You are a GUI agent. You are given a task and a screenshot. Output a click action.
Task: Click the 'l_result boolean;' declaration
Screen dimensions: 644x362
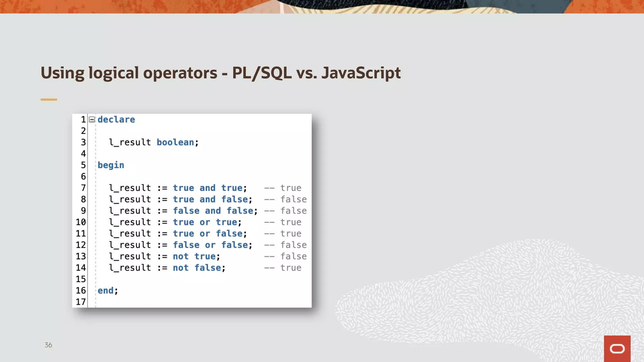point(154,142)
